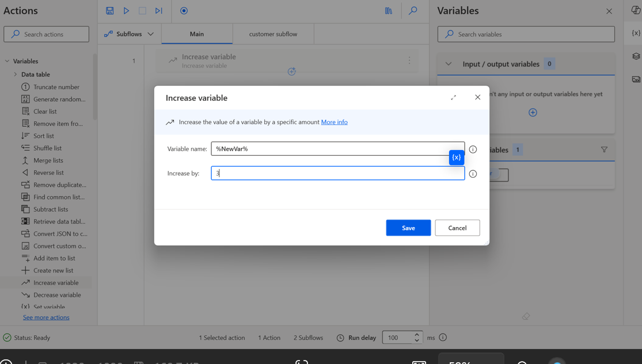Collapse the Input / output variables section
642x364 pixels.
(x=449, y=64)
